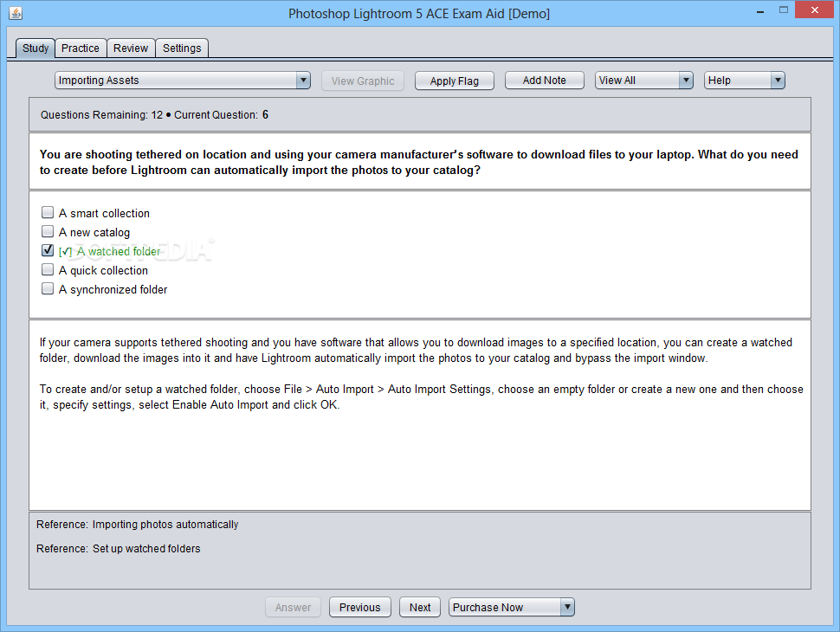Open the Importing Assets topic dropdown
The image size is (840, 632).
click(182, 81)
